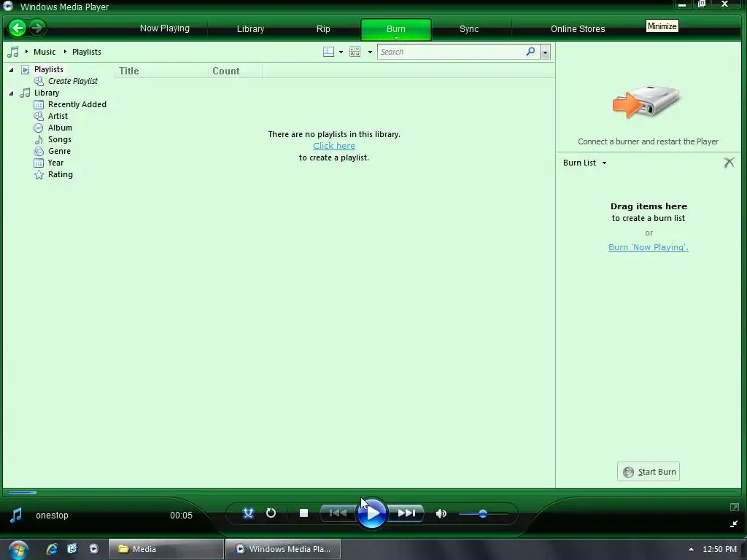Launch Internet Explorer from quick launch
747x560 pixels.
pyautogui.click(x=52, y=549)
